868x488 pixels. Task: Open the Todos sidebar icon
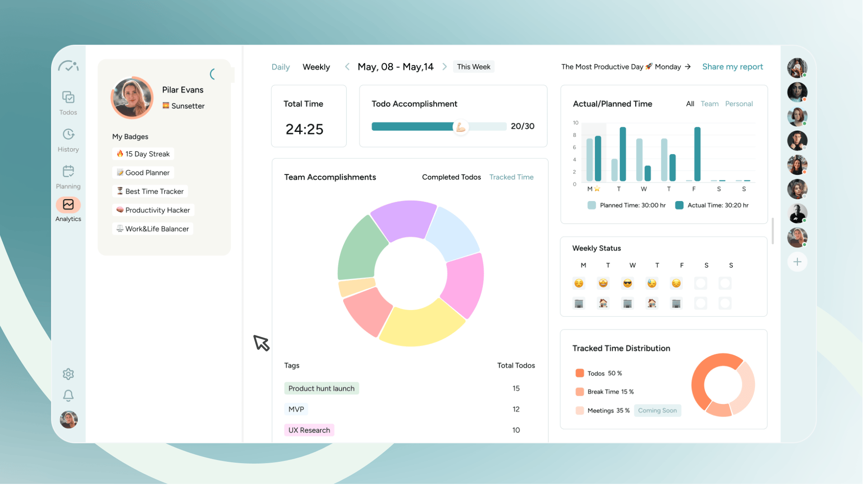pos(68,98)
